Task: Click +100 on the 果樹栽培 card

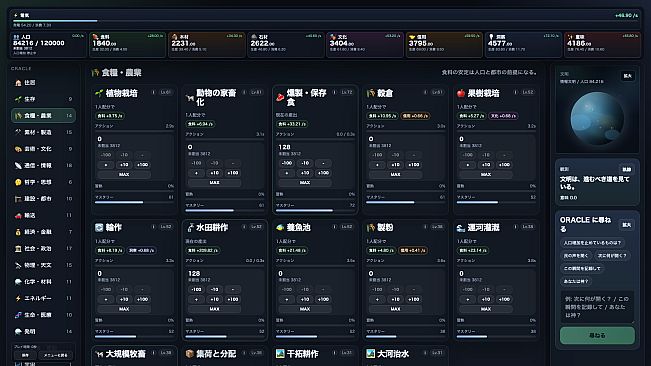Action: click(x=504, y=165)
